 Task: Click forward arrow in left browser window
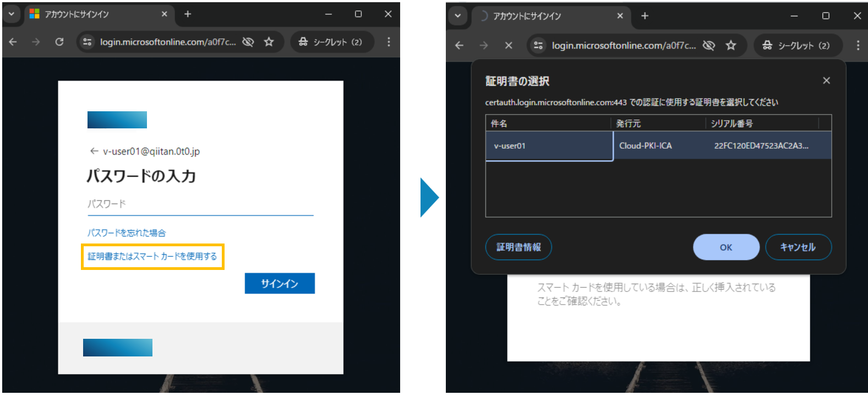tap(36, 42)
